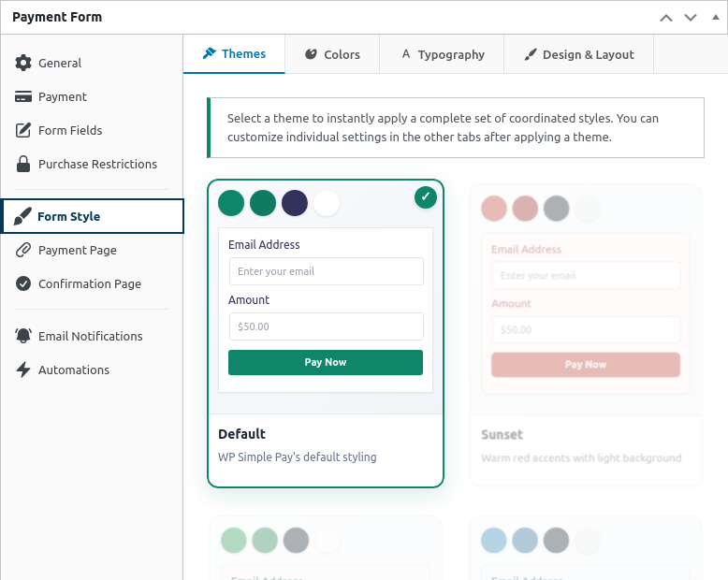Image resolution: width=728 pixels, height=580 pixels.
Task: Click the Payment Page link icon
Action: pyautogui.click(x=23, y=250)
